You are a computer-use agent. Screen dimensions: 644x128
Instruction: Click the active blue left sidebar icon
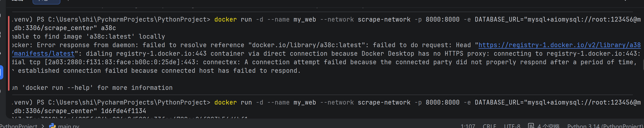point(1,72)
